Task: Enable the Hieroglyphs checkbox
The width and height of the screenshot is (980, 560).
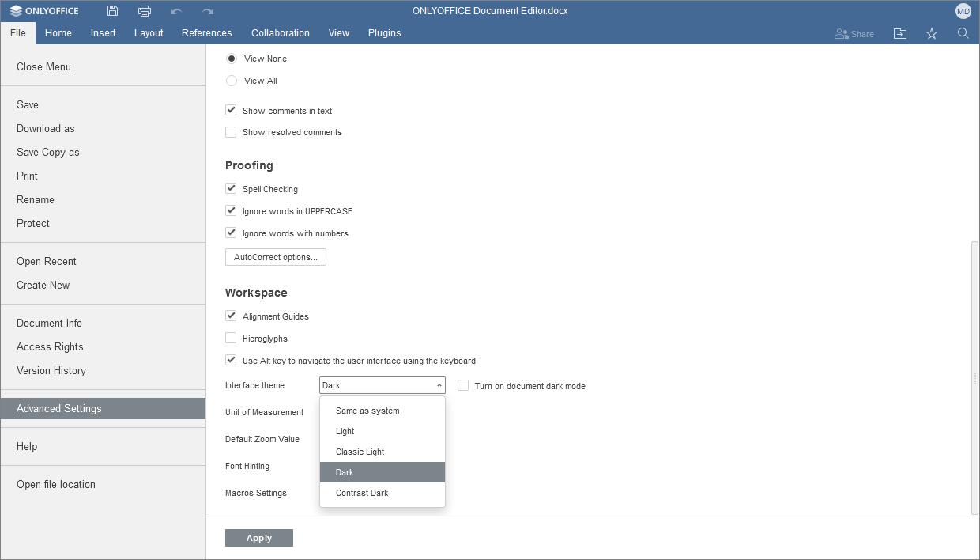Action: point(231,339)
